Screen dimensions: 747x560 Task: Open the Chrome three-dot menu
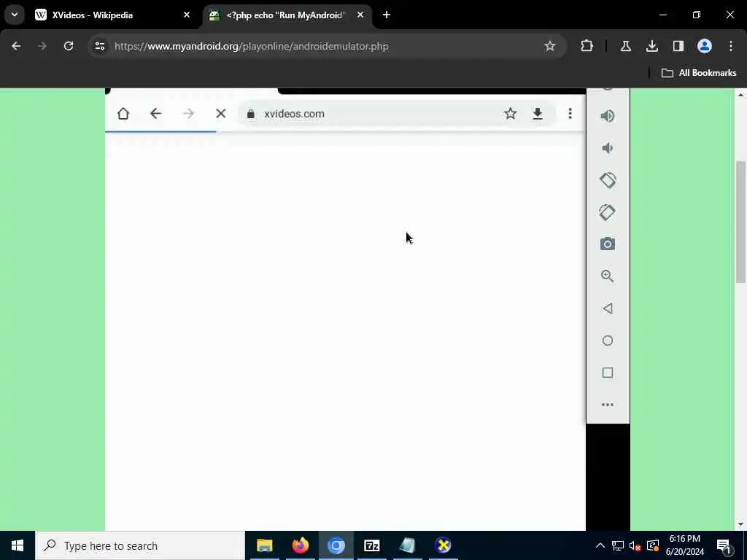coord(731,46)
